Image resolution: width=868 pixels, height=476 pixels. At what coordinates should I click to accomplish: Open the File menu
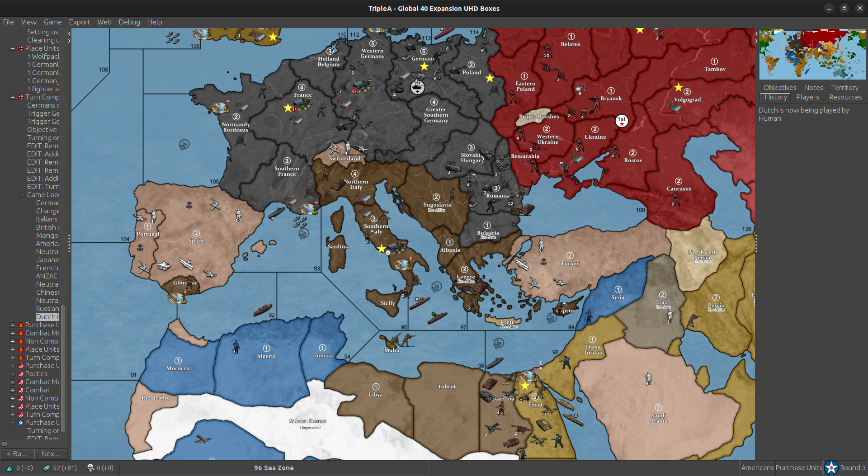coord(8,22)
